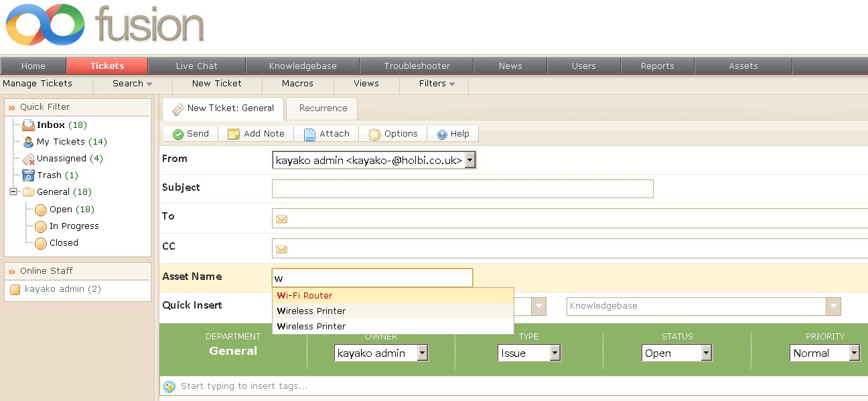The image size is (868, 401).
Task: Click New Ticket in the submenu
Action: 217,84
